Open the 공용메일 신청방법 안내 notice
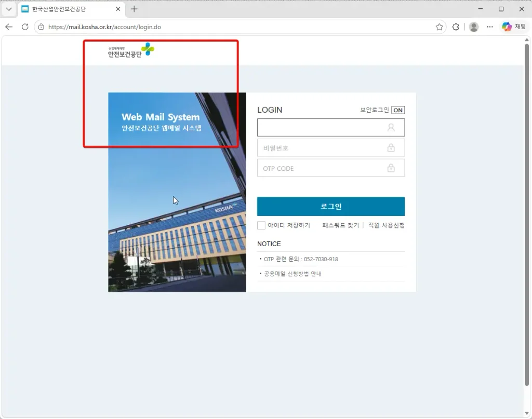 click(x=292, y=274)
